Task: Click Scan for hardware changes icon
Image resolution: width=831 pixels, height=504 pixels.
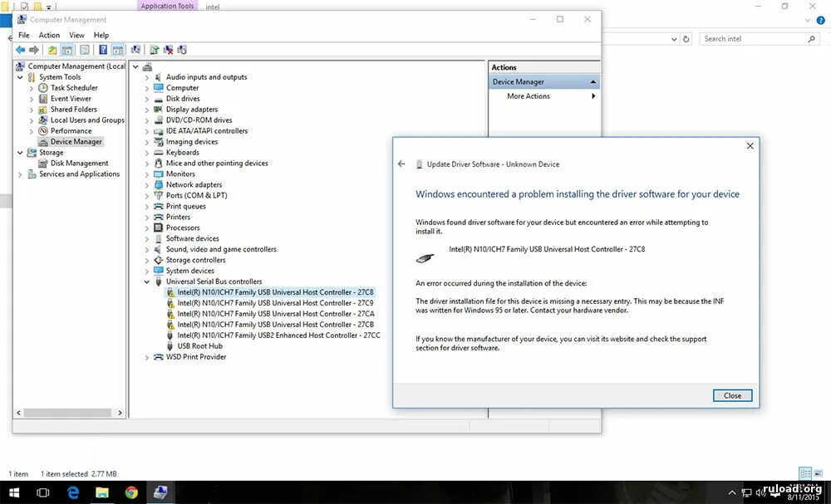Action: click(x=135, y=50)
